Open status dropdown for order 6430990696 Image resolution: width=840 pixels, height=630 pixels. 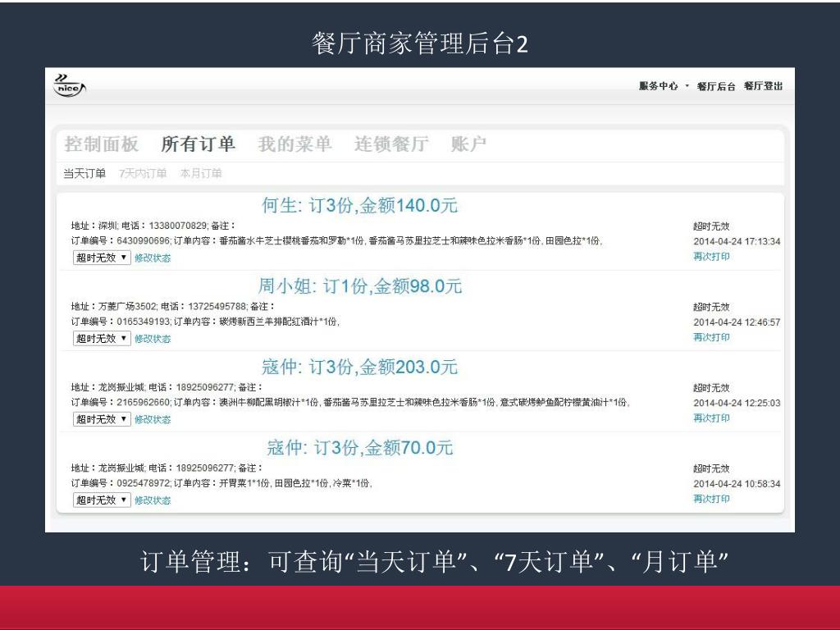point(102,258)
